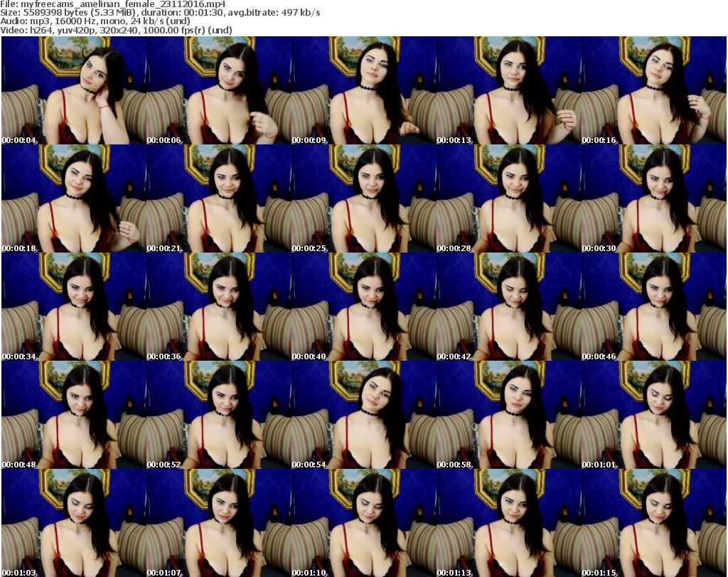728x577 pixels.
Task: Click the thumbnail at 00:01:07
Action: tap(219, 523)
